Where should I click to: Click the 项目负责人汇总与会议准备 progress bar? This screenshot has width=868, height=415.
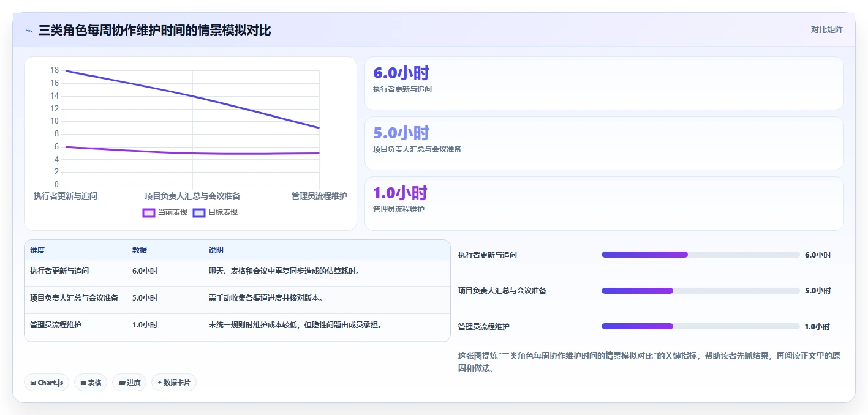701,291
